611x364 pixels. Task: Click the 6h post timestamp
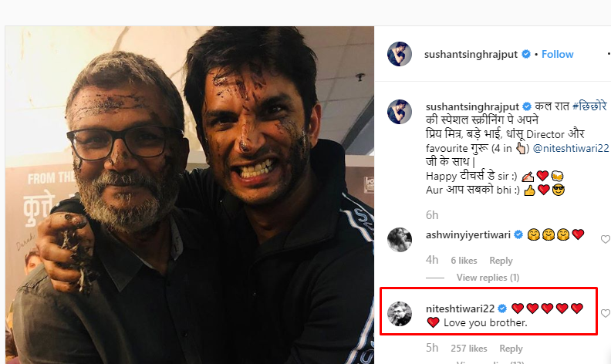[432, 214]
